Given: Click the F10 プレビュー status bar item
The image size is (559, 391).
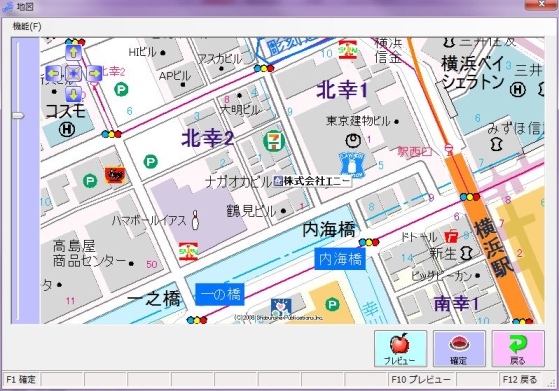Looking at the screenshot, I should click(421, 380).
